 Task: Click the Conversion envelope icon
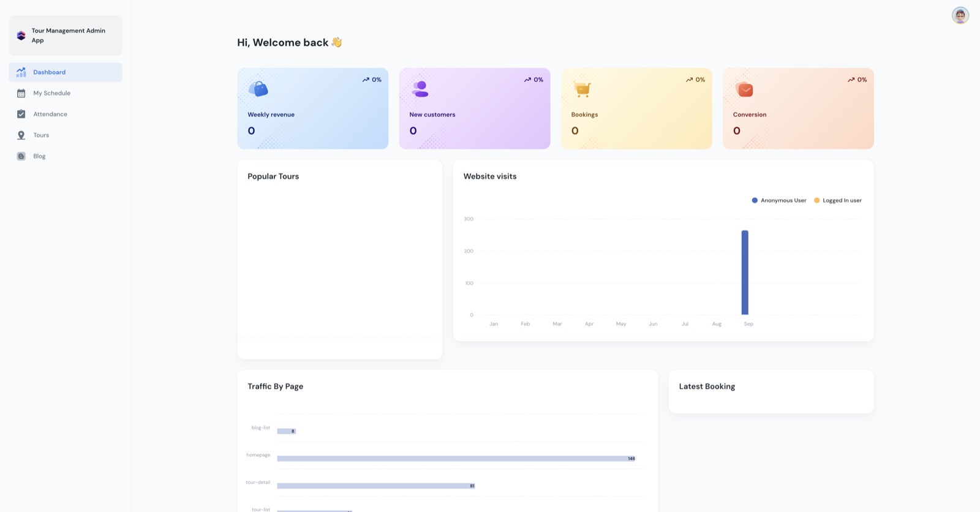pyautogui.click(x=744, y=89)
